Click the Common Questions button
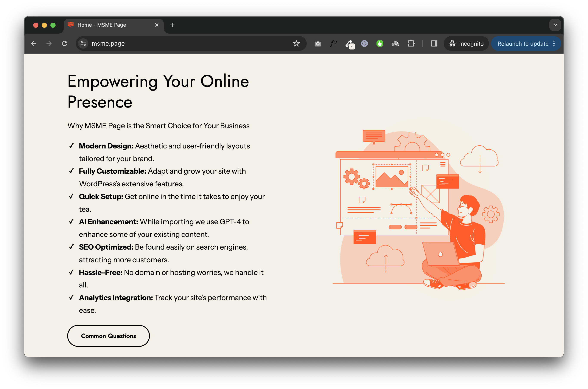This screenshot has height=389, width=588. [109, 336]
